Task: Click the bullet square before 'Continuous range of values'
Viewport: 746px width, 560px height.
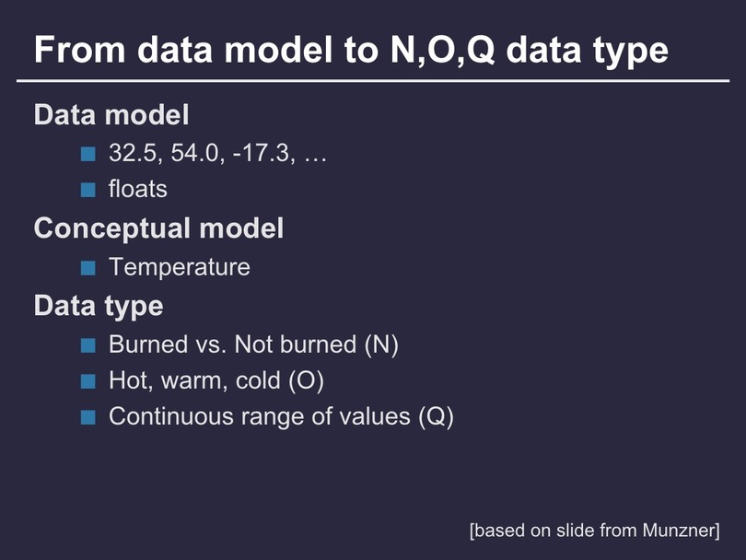Action: pos(88,417)
